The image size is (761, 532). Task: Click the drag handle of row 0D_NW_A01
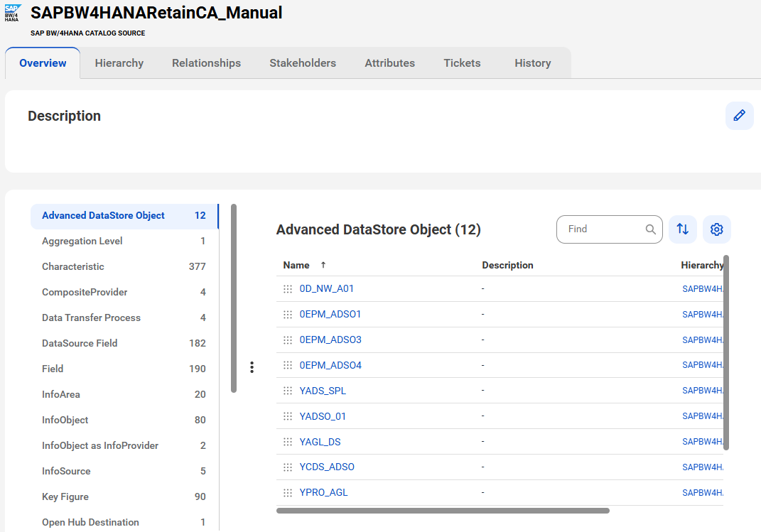pyautogui.click(x=287, y=288)
